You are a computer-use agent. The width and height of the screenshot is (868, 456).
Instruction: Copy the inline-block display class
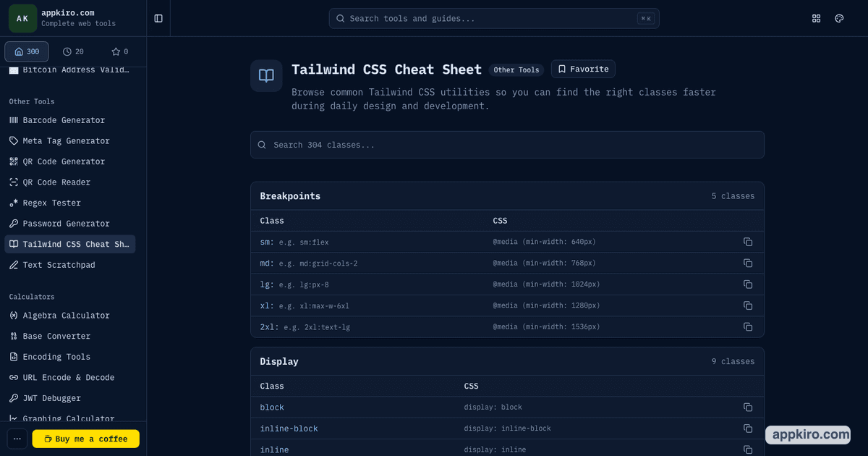(x=748, y=428)
